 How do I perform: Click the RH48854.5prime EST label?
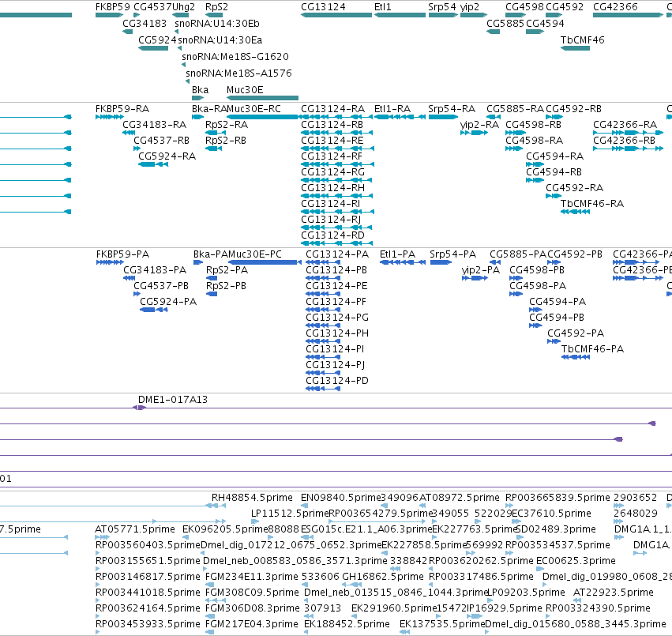point(252,498)
